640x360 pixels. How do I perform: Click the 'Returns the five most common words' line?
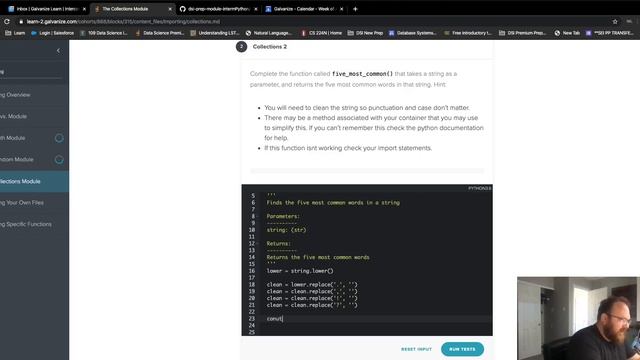tap(318, 257)
